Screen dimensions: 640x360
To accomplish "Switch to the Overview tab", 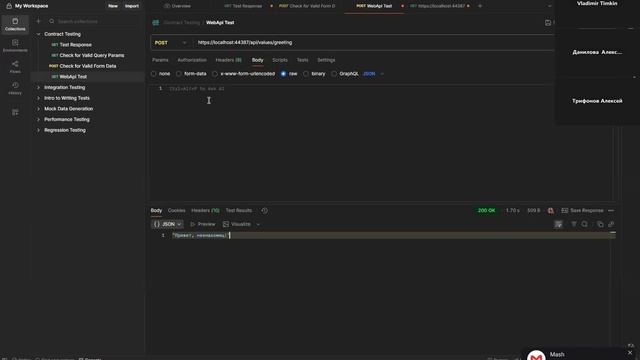I will (178, 6).
